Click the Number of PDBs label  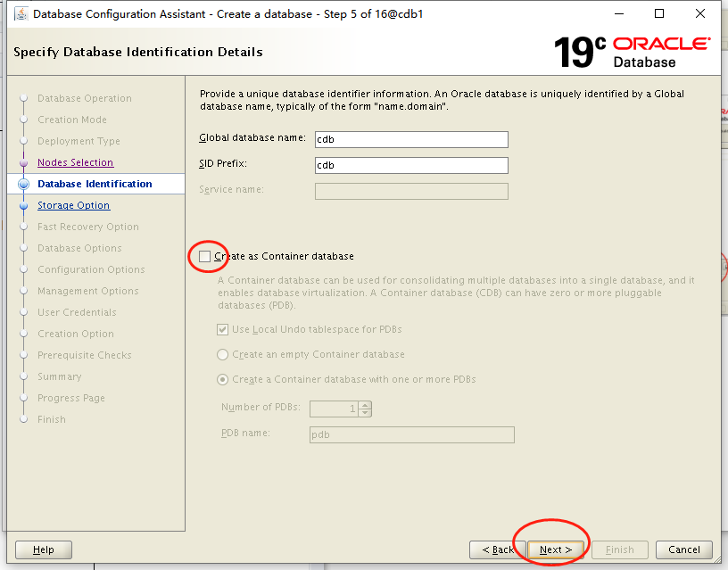click(261, 407)
